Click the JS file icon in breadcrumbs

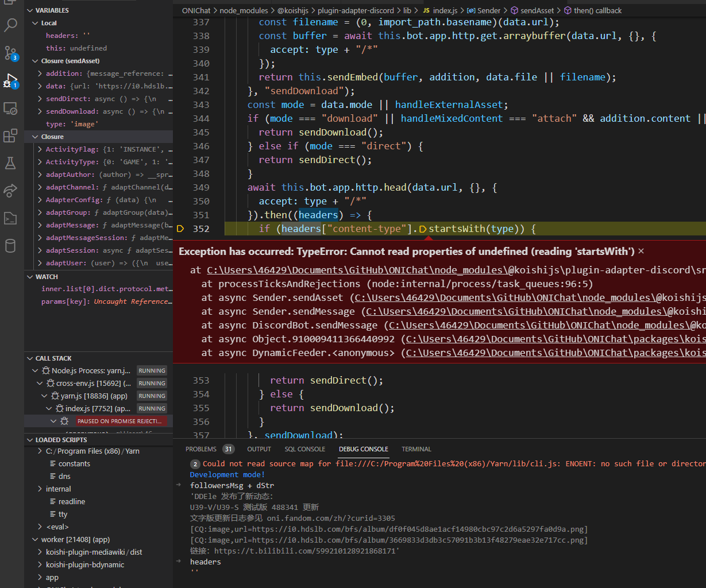427,10
